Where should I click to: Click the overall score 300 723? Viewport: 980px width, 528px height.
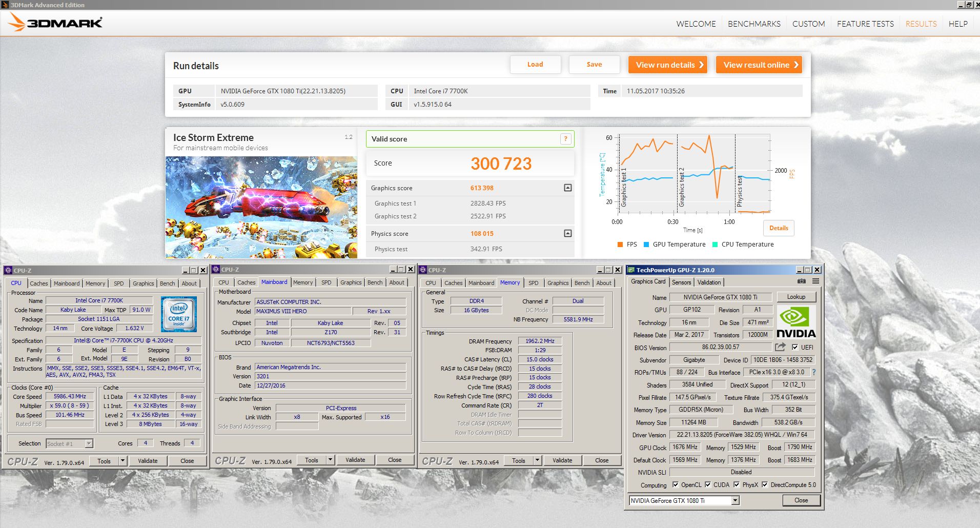pyautogui.click(x=501, y=164)
